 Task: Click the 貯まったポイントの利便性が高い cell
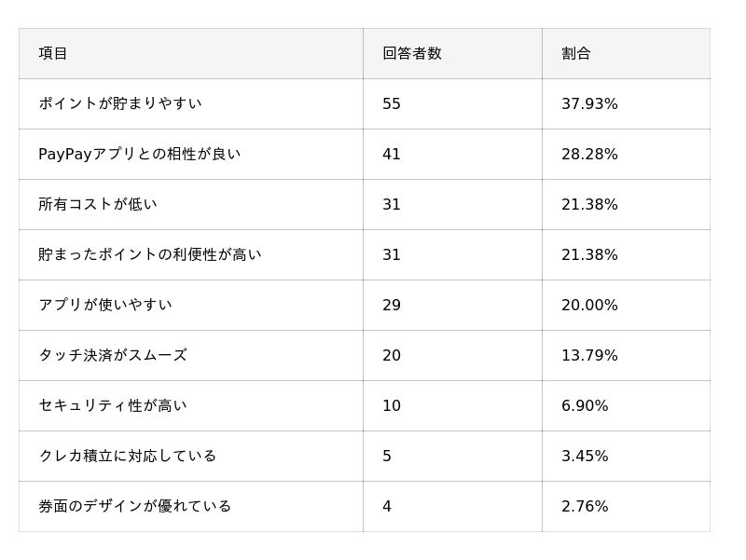[x=149, y=254]
